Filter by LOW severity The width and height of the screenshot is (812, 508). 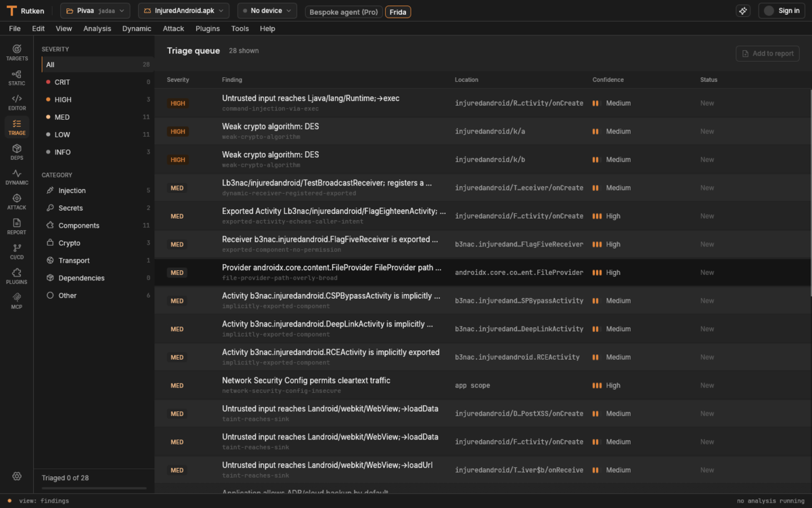(x=97, y=135)
